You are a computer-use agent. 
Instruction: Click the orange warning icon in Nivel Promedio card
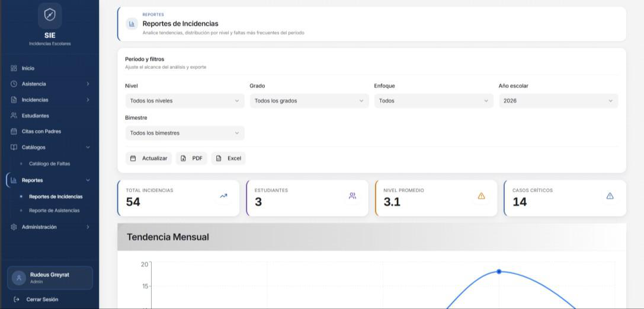coord(481,196)
